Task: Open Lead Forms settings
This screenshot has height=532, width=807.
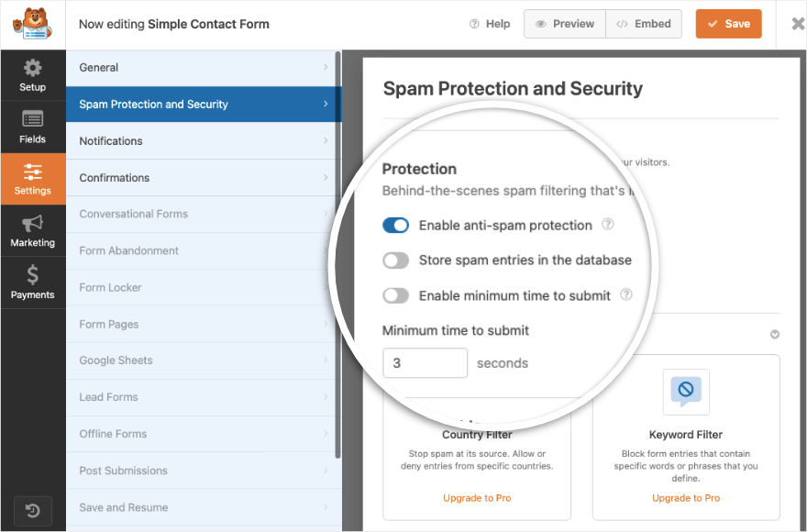Action: [x=204, y=397]
